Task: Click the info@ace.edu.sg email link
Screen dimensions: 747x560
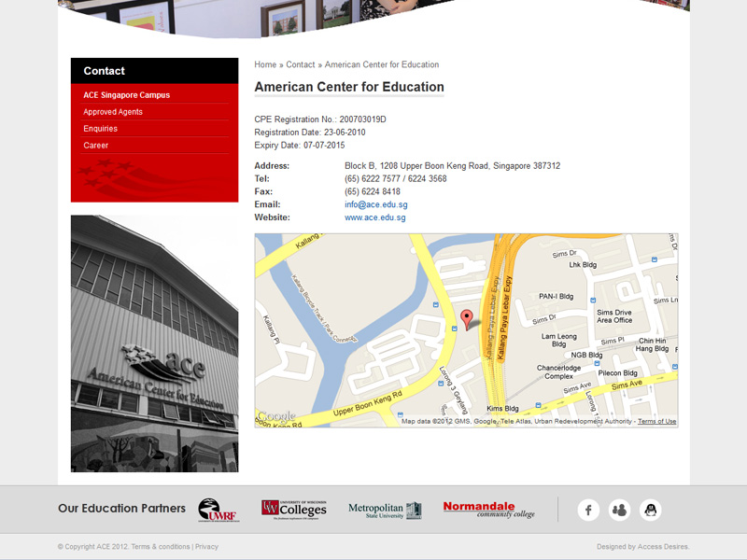Action: [x=376, y=204]
